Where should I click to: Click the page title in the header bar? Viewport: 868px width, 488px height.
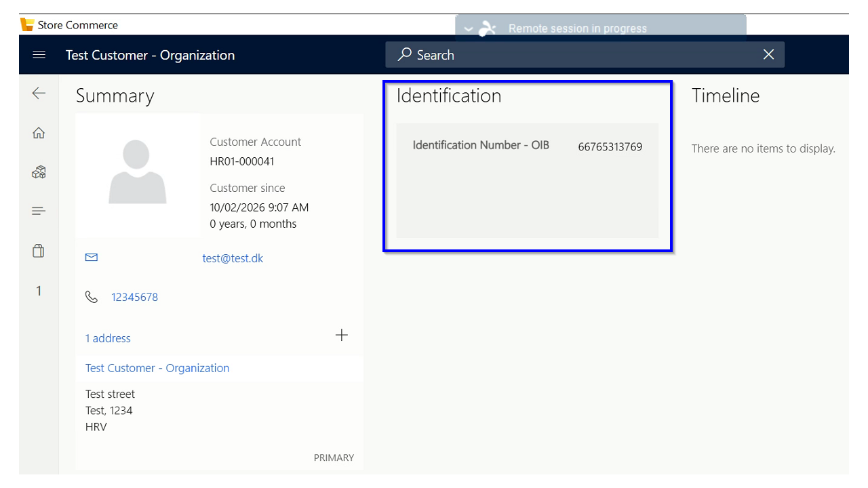tap(150, 55)
